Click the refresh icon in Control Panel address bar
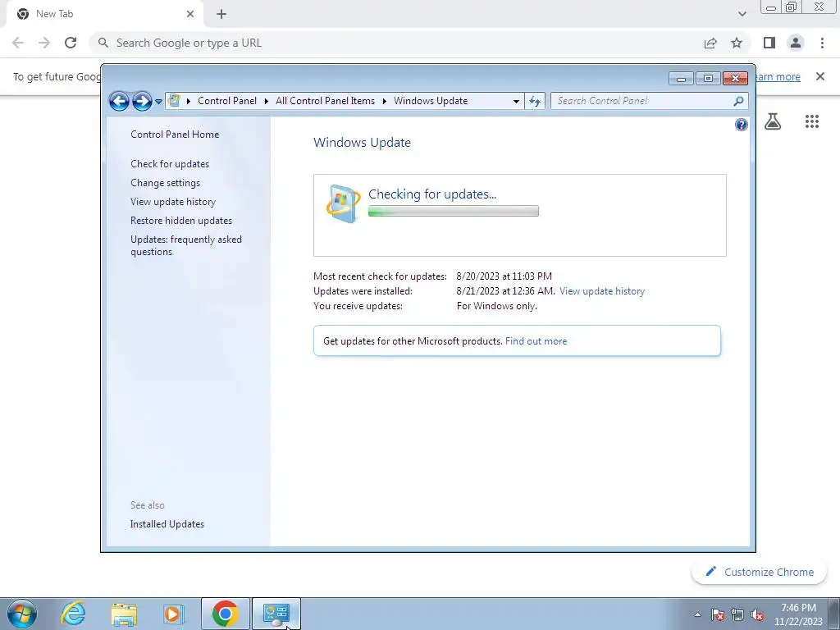 click(535, 101)
